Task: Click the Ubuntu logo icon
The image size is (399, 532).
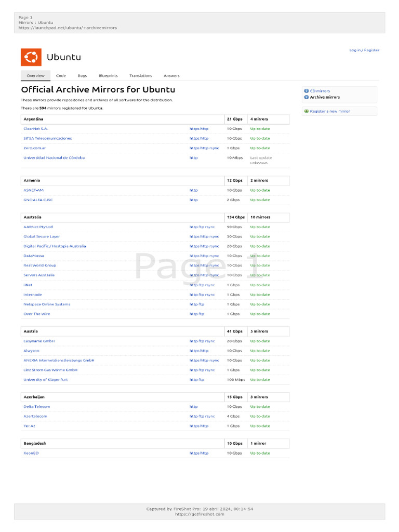Action: point(31,57)
